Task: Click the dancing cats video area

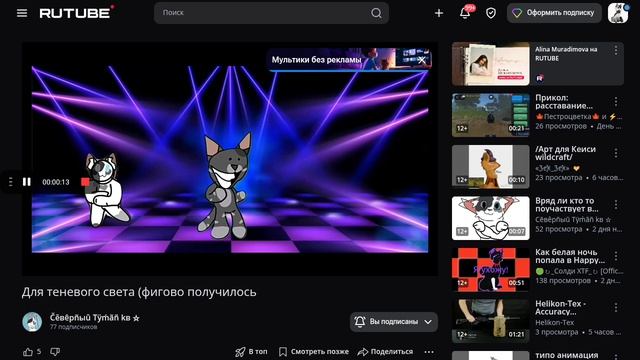Action: [230, 159]
